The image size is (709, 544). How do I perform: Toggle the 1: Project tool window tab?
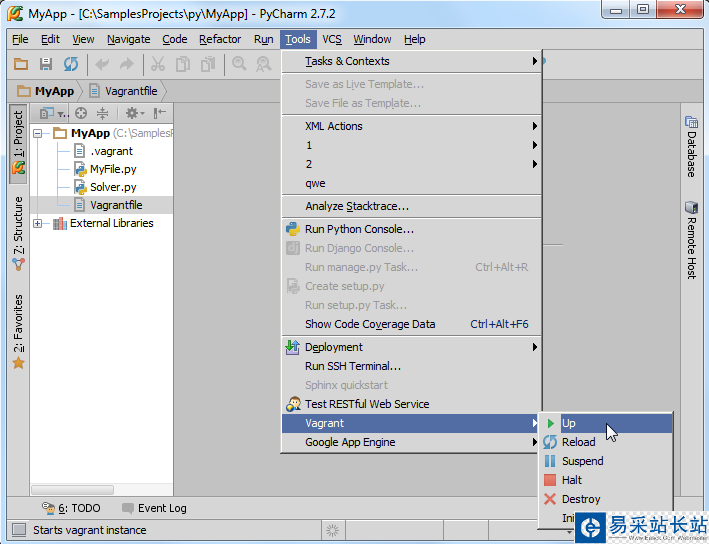pyautogui.click(x=18, y=143)
